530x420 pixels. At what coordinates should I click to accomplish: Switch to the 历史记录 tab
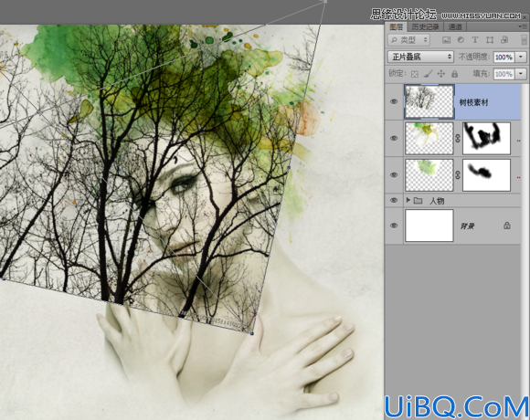pos(426,26)
